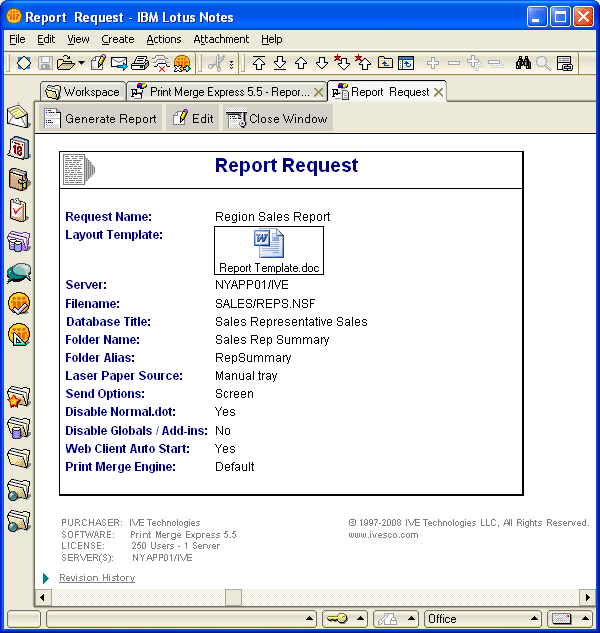Open the To Do list icon
The image size is (600, 633).
coord(18,210)
